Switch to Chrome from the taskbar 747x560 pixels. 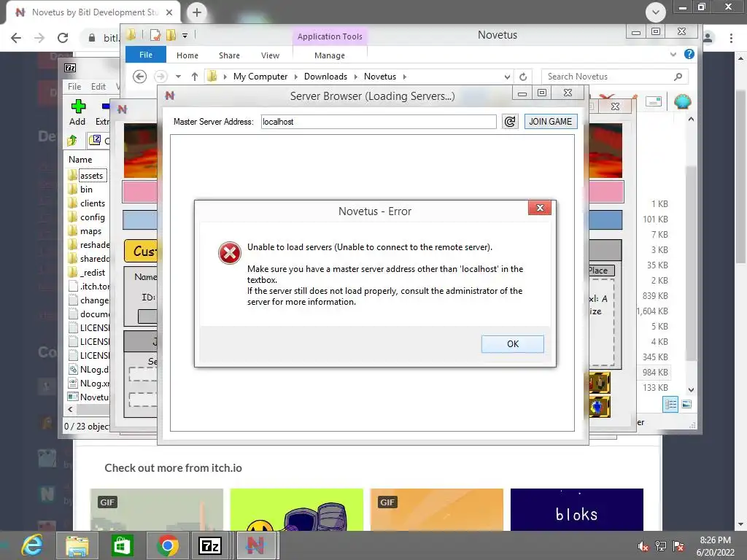coord(167,545)
